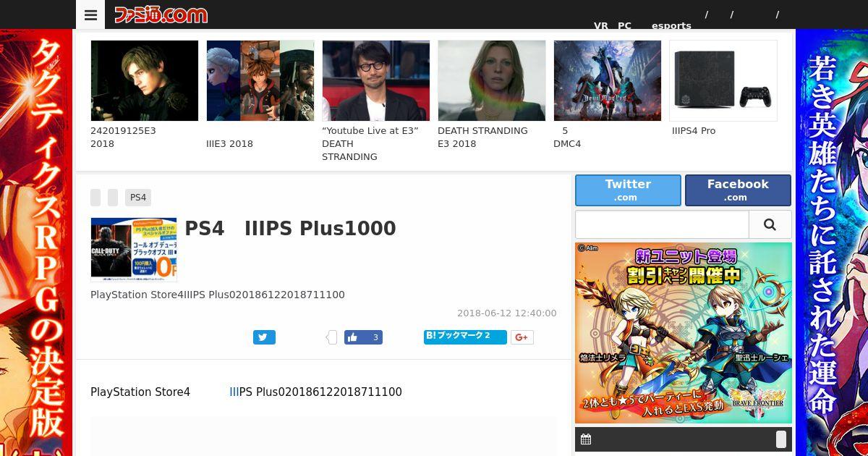
Task: Open the Brave Frontier ad banner
Action: click(x=684, y=333)
